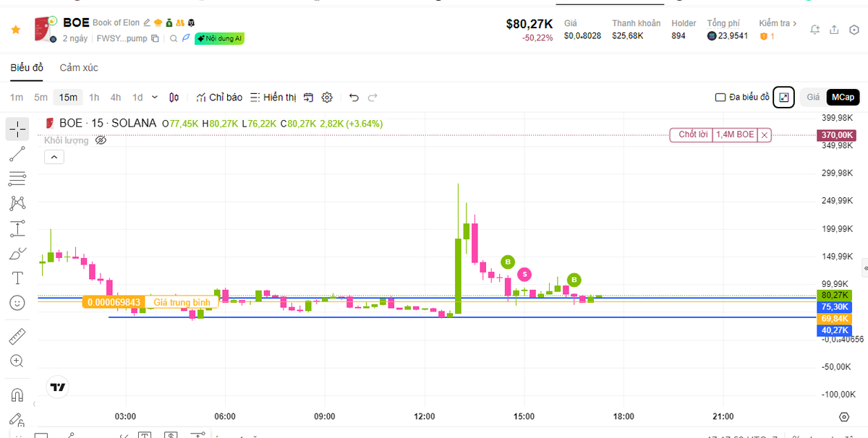This screenshot has width=868, height=438.
Task: Undo the last chart action
Action: click(x=354, y=98)
